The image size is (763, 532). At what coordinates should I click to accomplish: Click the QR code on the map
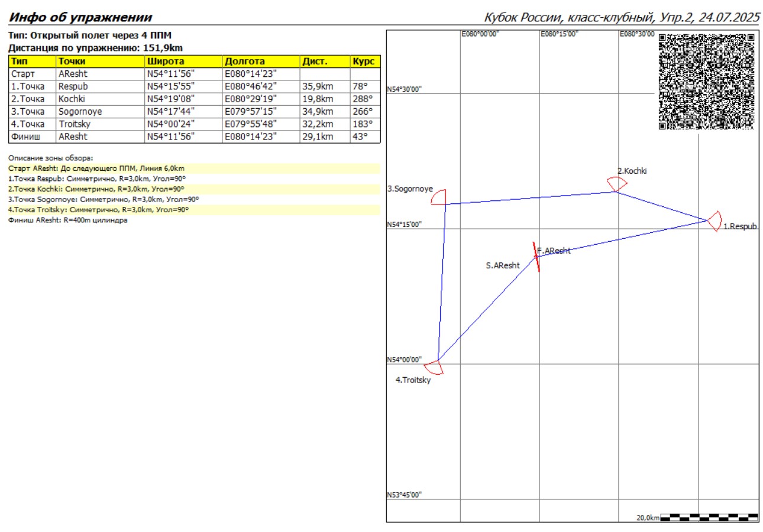pos(707,81)
